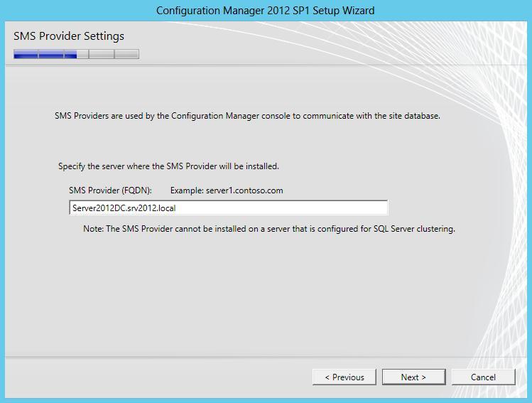Image resolution: width=532 pixels, height=403 pixels.
Task: Click the Configuration Manager 2012 SP1 title bar
Action: (266, 11)
